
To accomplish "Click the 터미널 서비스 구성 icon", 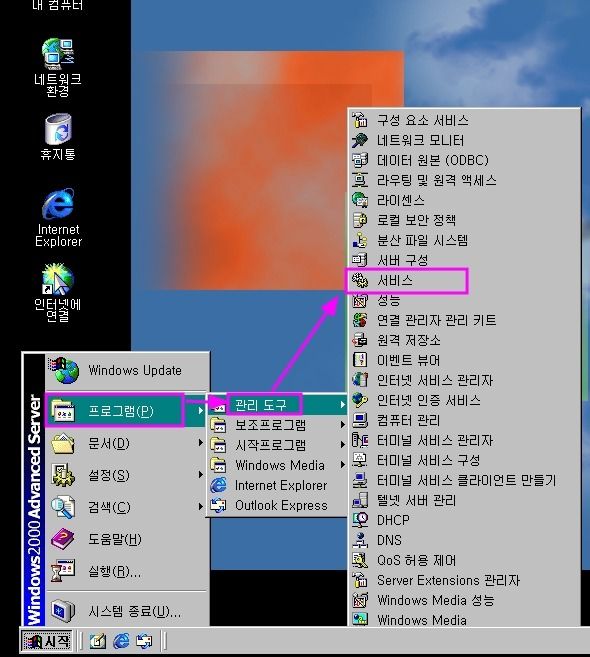I will [x=360, y=460].
